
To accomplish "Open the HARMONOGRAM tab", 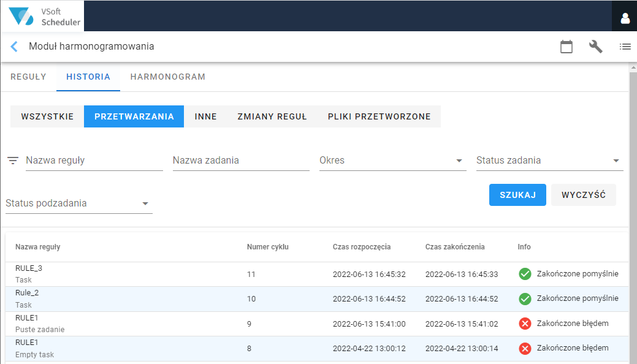I will click(x=168, y=77).
